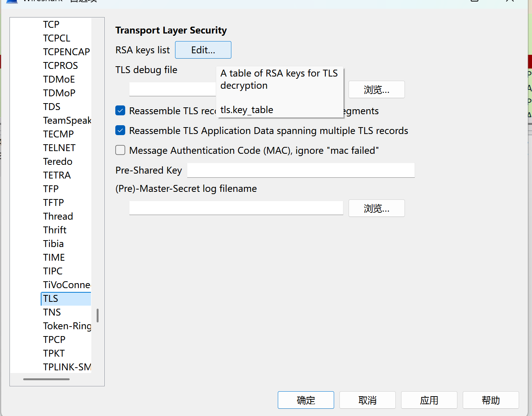Click the protocol list vertical scrollbar thumb
Image resolution: width=532 pixels, height=416 pixels.
click(98, 315)
